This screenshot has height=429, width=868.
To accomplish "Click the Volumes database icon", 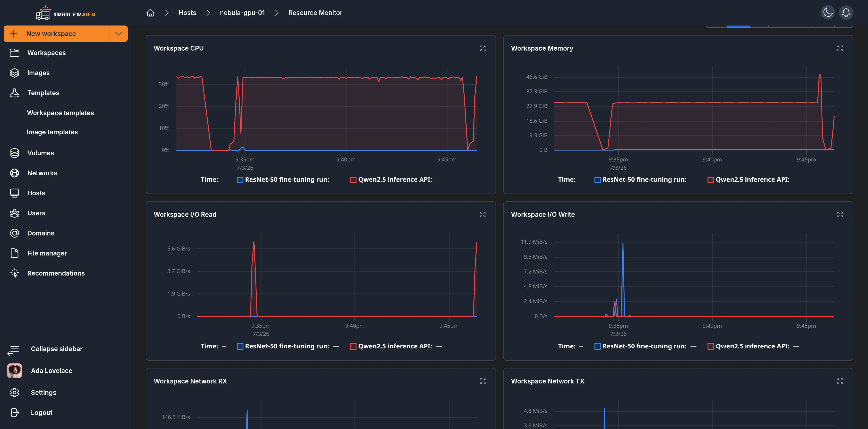I will pos(15,153).
